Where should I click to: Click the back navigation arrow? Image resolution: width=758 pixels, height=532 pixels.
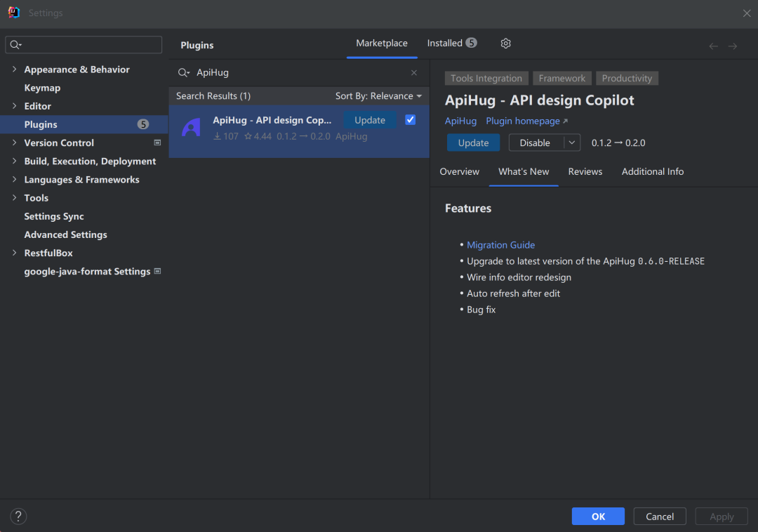tap(713, 46)
